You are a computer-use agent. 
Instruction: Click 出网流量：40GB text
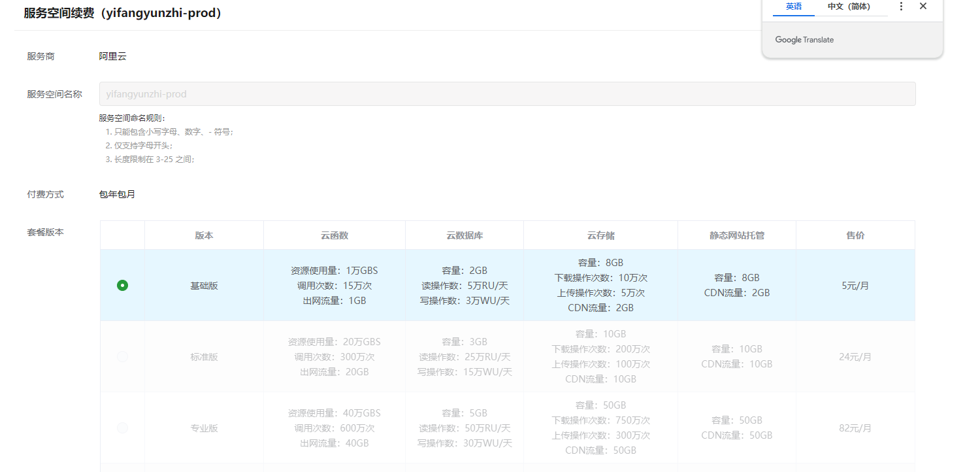(335, 443)
